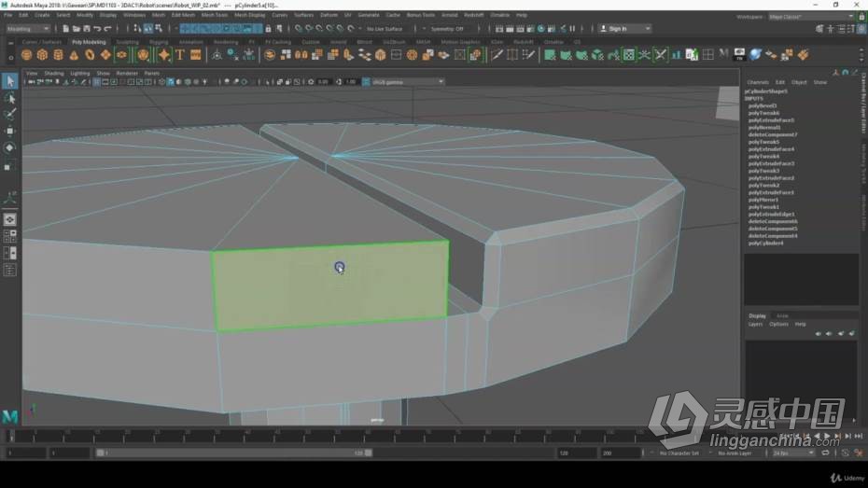Toggle the selection lock icon in status line
Viewport: 868px width, 488px height.
click(x=269, y=29)
